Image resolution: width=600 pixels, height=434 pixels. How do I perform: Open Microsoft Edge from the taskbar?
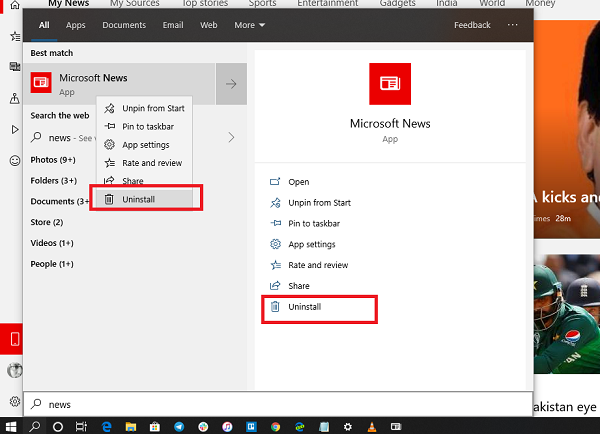pyautogui.click(x=105, y=426)
